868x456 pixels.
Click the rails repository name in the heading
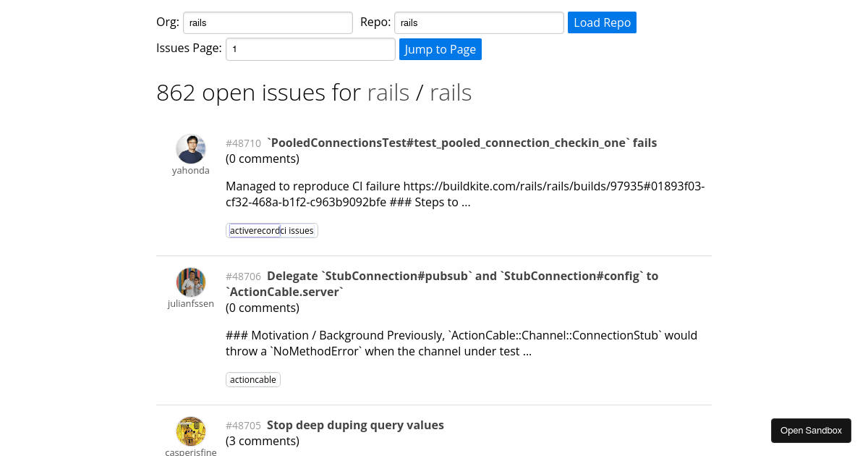coord(450,92)
